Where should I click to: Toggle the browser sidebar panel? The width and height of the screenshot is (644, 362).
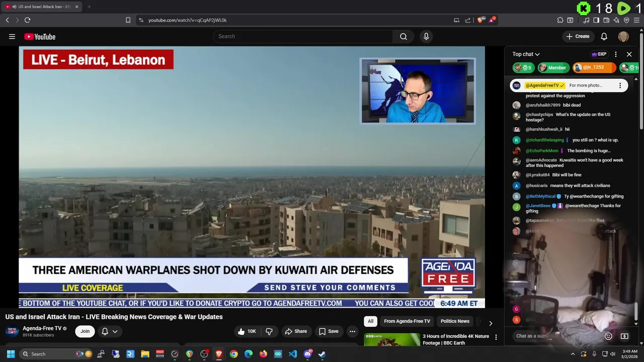(596, 20)
